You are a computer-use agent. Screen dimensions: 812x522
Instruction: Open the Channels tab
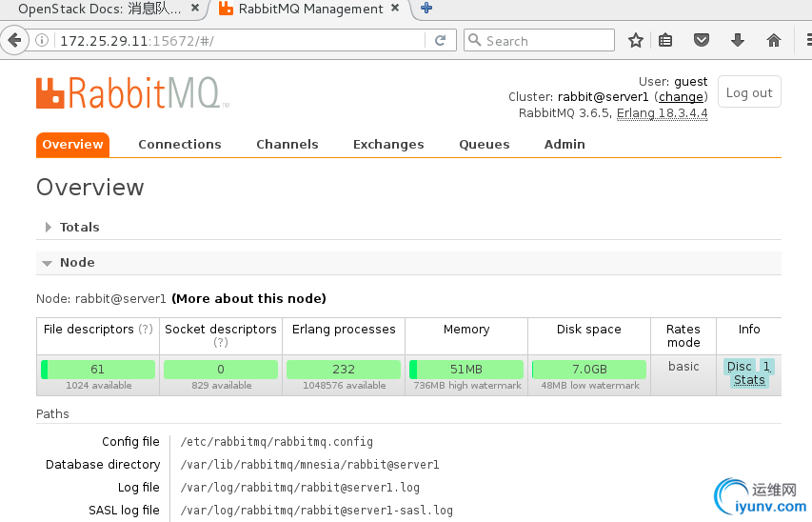coord(287,145)
